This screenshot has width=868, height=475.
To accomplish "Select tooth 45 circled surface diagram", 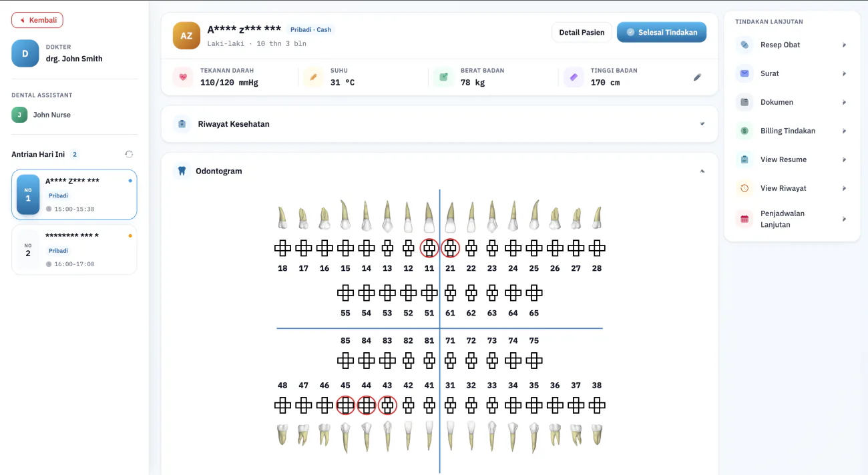I will point(345,405).
